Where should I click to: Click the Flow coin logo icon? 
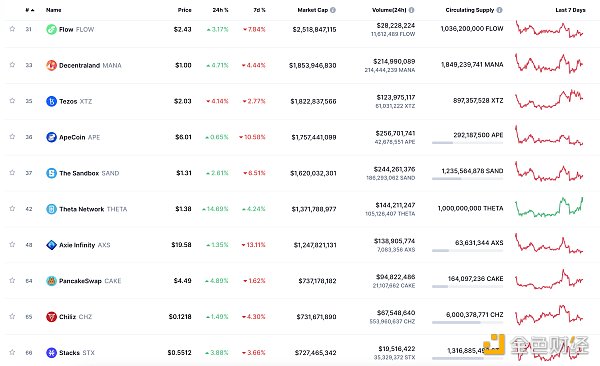51,29
